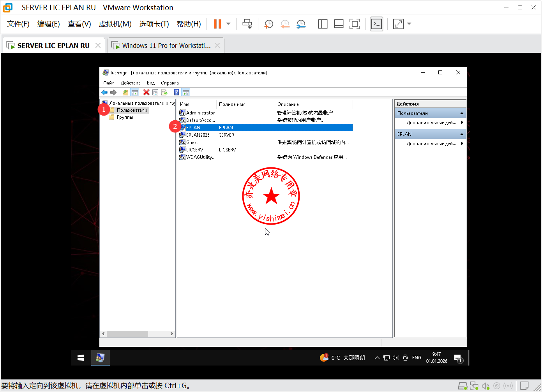This screenshot has width=542, height=392.
Task: Toggle Show/Hide Action Pane toolbar button
Action: pyautogui.click(x=186, y=92)
